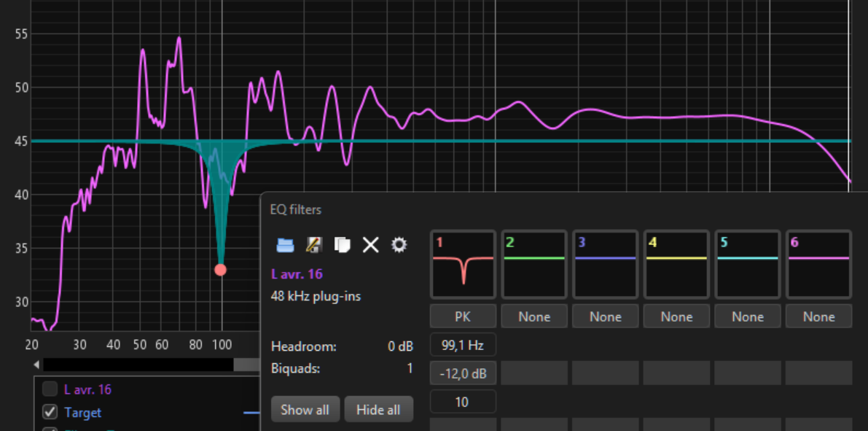This screenshot has height=431, width=868.
Task: Click the Q value field showing 10
Action: click(463, 402)
